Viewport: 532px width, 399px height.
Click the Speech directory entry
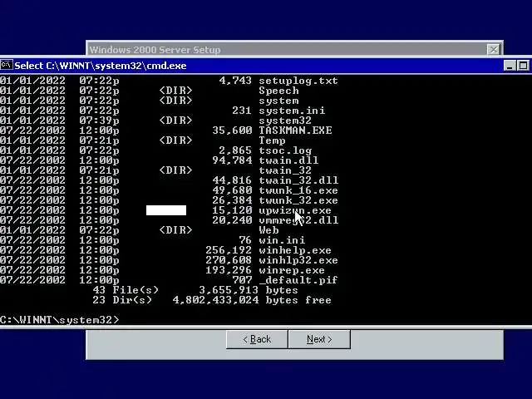point(278,91)
